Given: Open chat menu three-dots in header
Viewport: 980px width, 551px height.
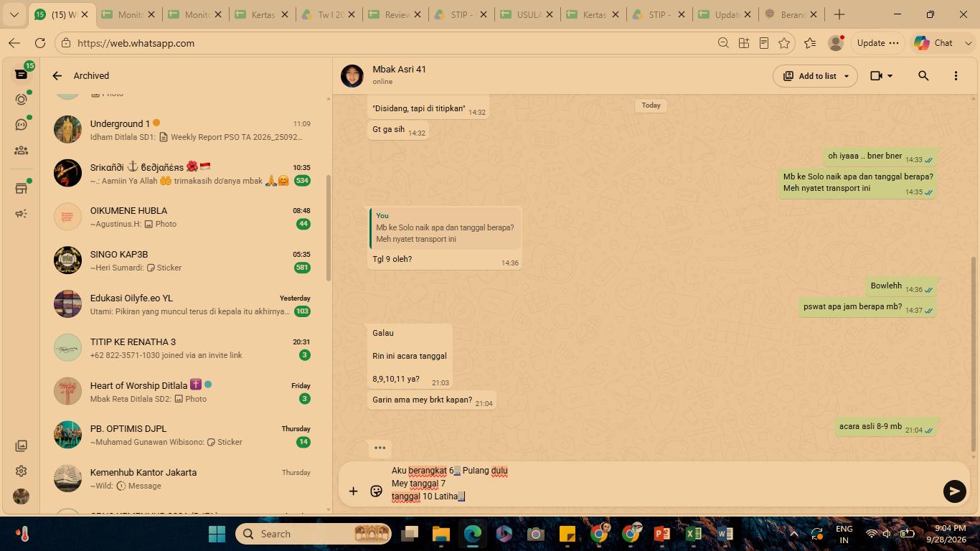Looking at the screenshot, I should [956, 76].
